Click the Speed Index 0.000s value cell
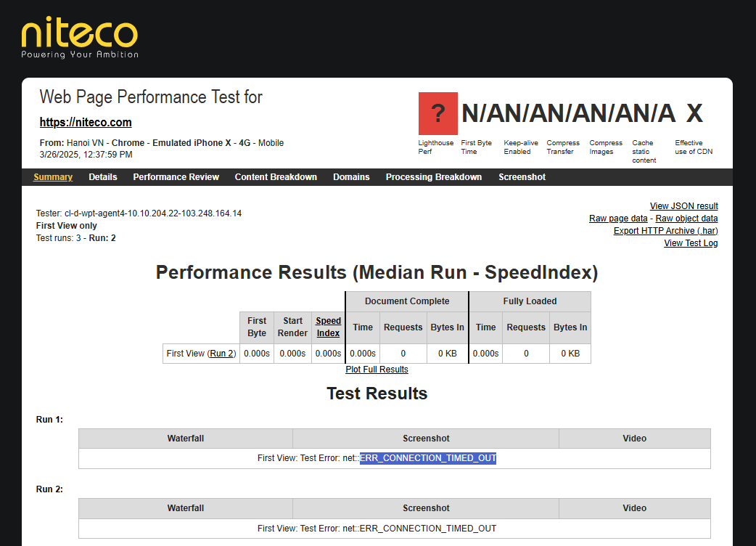This screenshot has height=546, width=756. 329,354
